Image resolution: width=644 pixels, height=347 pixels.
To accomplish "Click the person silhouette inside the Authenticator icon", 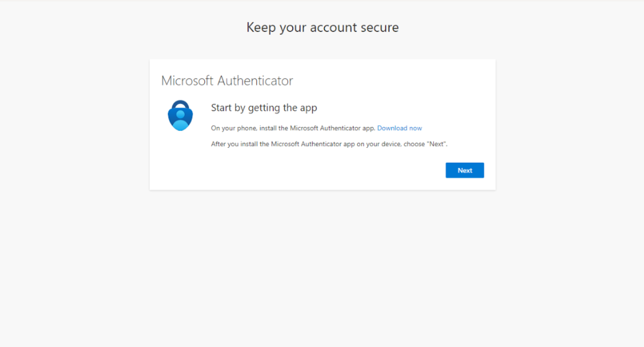I will (x=180, y=120).
